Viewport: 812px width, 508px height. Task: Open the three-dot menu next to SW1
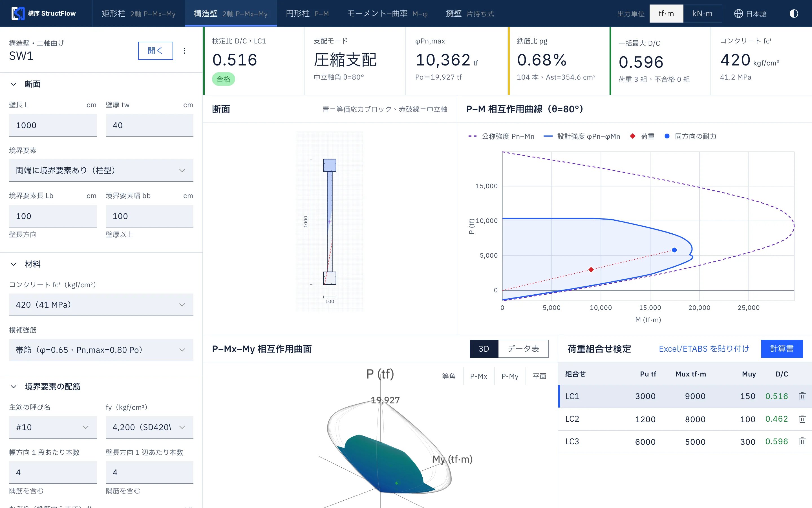pyautogui.click(x=184, y=51)
